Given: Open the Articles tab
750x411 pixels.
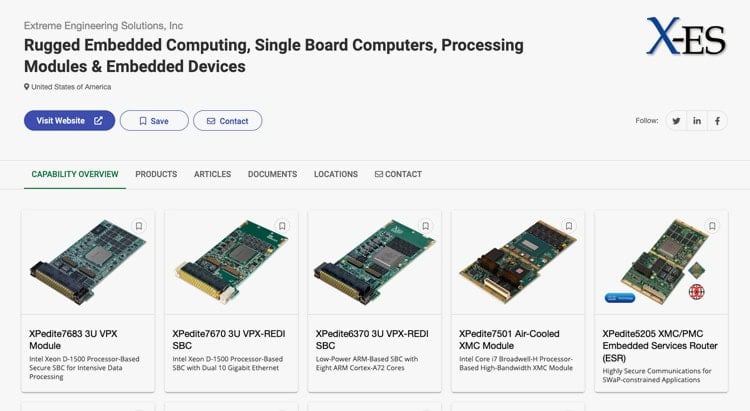Looking at the screenshot, I should pyautogui.click(x=212, y=174).
